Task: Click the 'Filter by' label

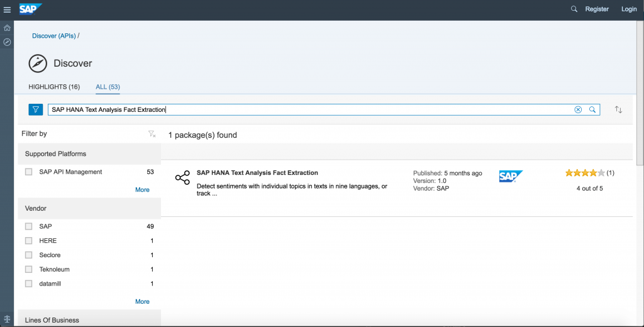Action: [x=34, y=133]
